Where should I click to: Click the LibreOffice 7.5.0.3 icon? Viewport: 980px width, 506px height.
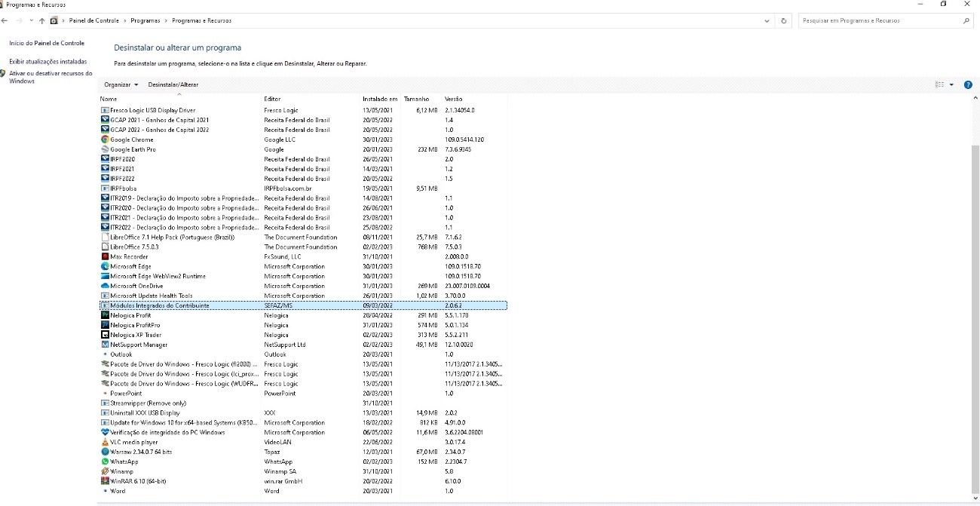105,247
